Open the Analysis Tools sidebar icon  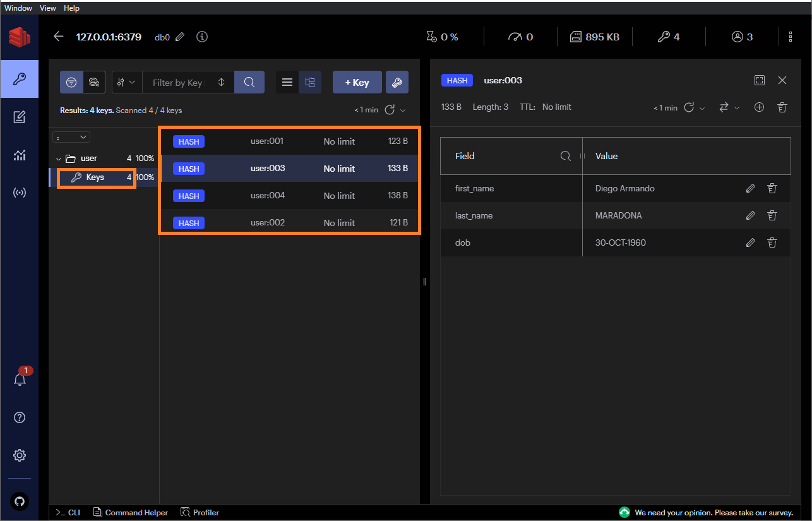pos(19,155)
